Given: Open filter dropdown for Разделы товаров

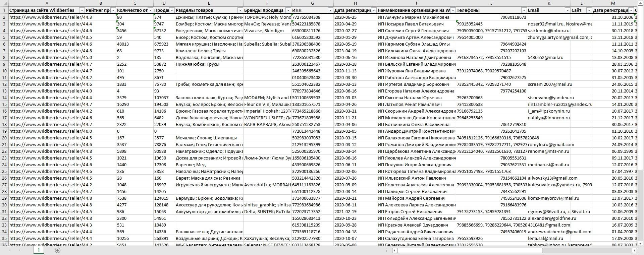Looking at the screenshot, I should click(x=240, y=10).
